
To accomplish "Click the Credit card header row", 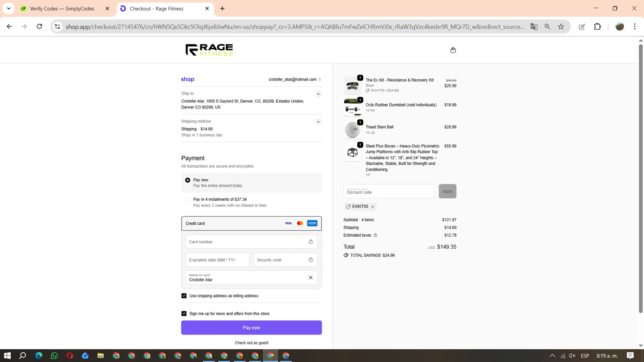I will click(252, 223).
